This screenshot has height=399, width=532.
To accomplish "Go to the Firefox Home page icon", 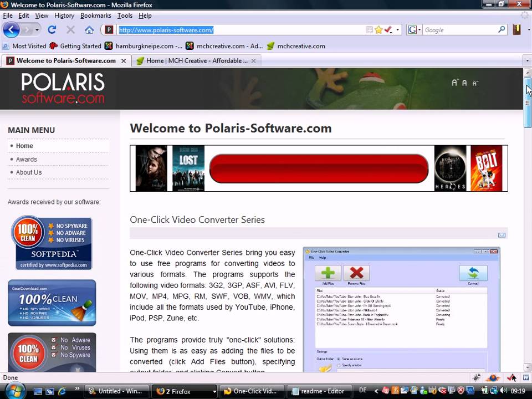I will [89, 30].
